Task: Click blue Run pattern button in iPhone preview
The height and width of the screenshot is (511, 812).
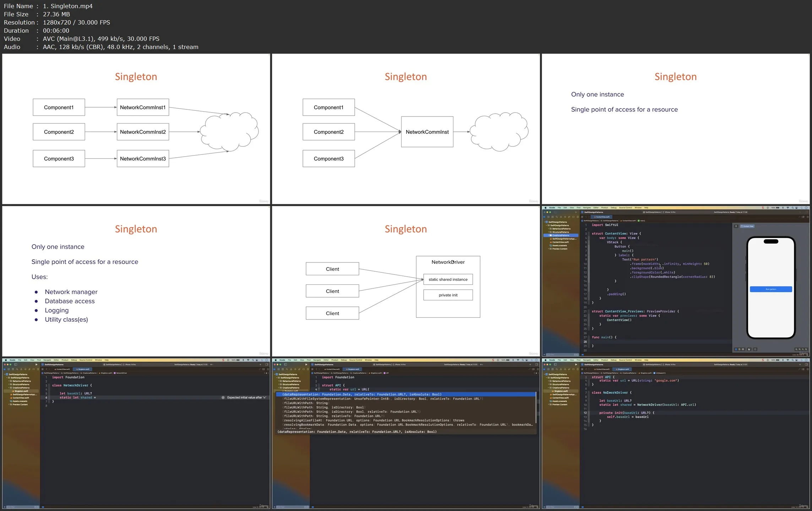Action: pos(771,289)
